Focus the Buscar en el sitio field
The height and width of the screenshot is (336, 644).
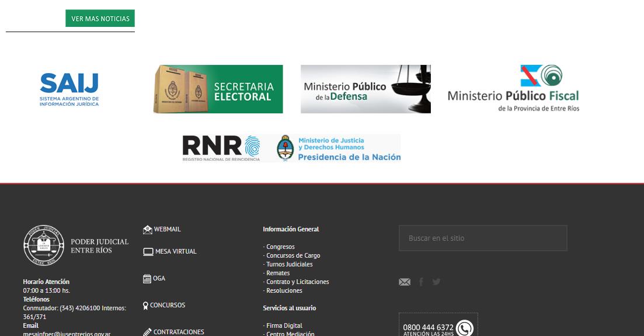click(x=483, y=238)
